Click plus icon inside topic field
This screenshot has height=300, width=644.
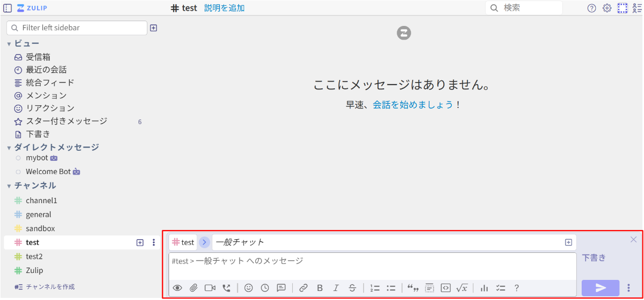[x=568, y=242]
